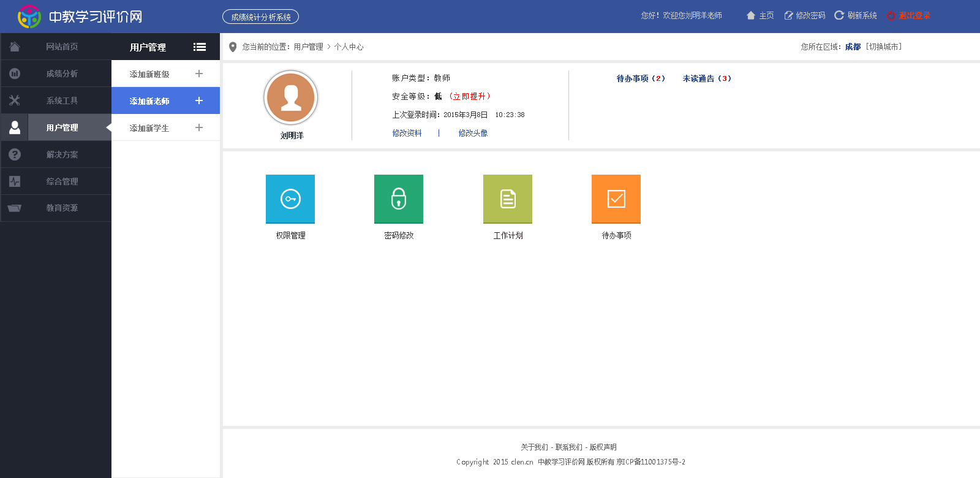Image resolution: width=980 pixels, height=478 pixels.
Task: Open 修改头像 link
Action: (x=473, y=133)
